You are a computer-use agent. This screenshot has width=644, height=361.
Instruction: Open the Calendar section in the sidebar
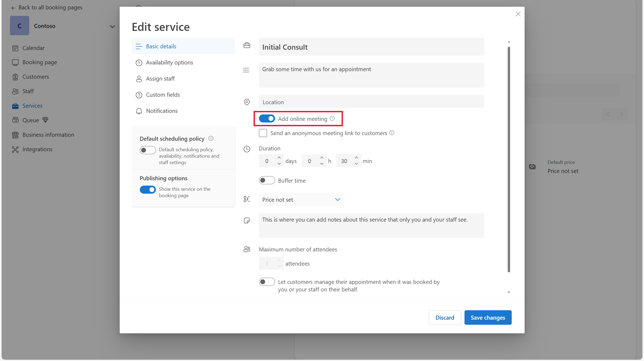click(x=33, y=48)
